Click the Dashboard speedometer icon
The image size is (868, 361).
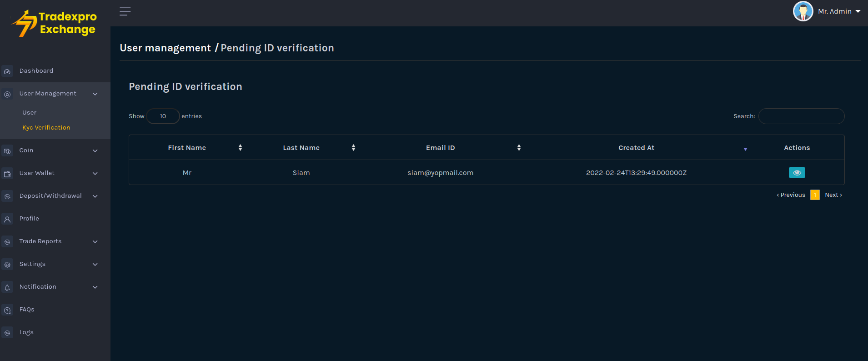[7, 71]
